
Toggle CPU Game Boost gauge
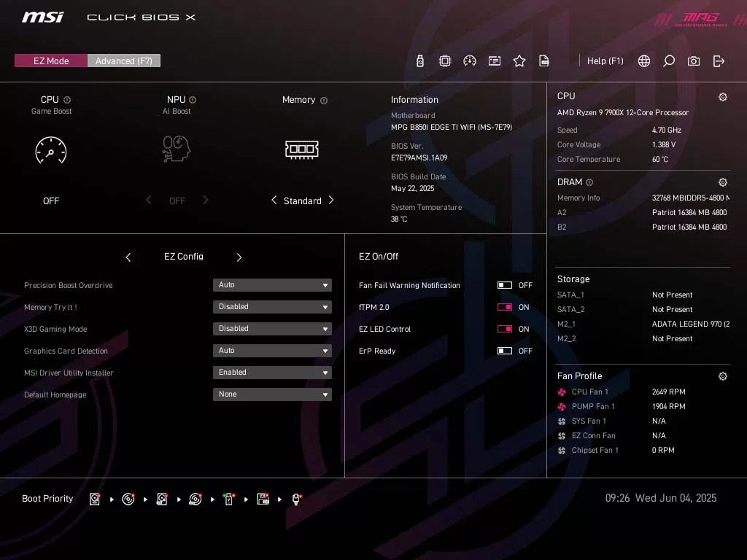[x=51, y=150]
